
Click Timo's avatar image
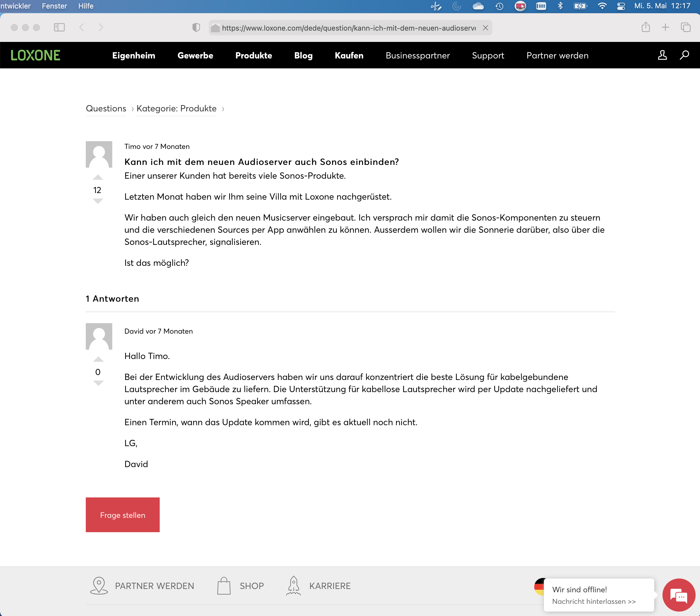pyautogui.click(x=99, y=154)
